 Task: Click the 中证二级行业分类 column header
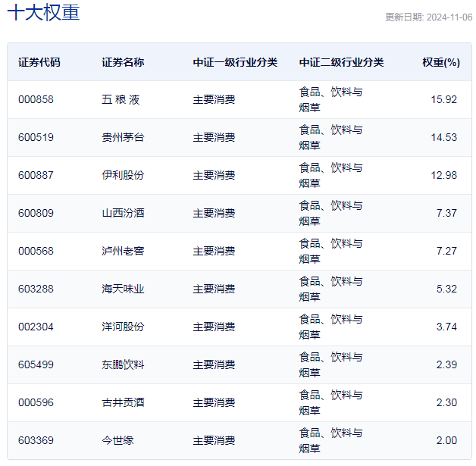click(342, 62)
